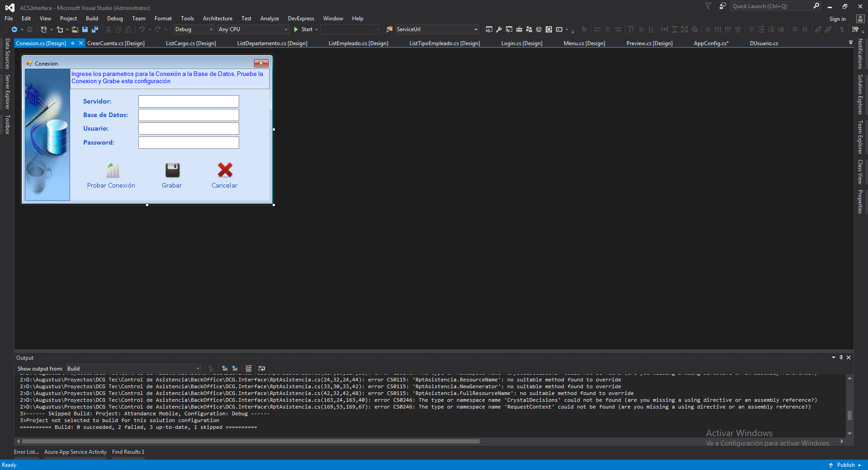Image resolution: width=868 pixels, height=470 pixels.
Task: Clear all text in Output pane
Action: click(248, 368)
